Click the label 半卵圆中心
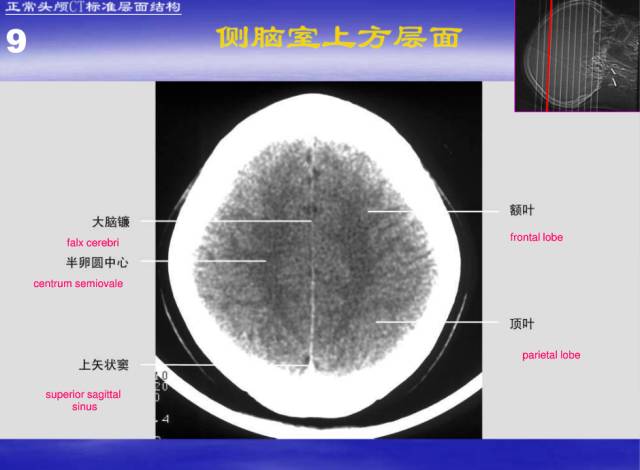The width and height of the screenshot is (640, 470). tap(97, 262)
